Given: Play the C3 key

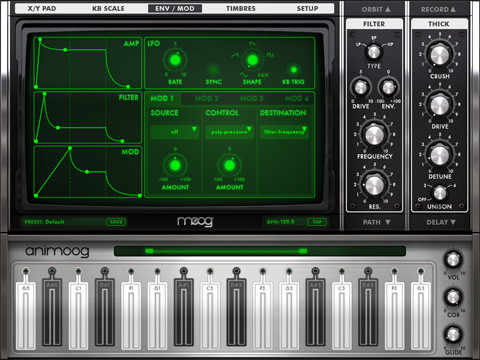Looking at the screenshot, I should pos(342,315).
